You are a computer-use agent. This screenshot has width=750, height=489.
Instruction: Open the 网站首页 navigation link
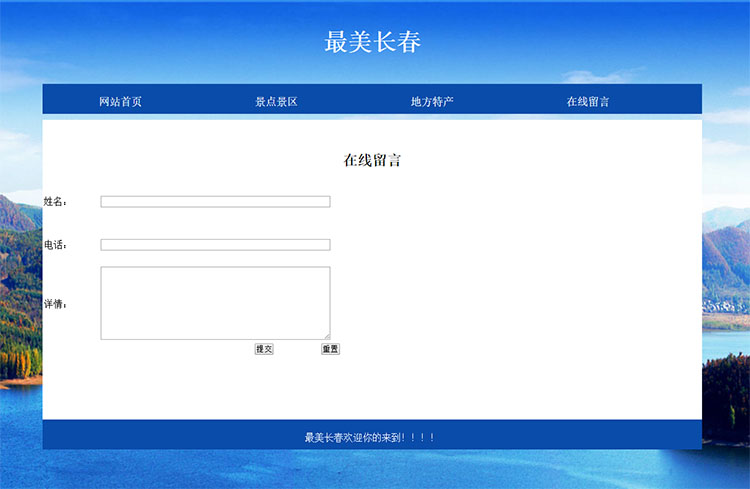[120, 101]
